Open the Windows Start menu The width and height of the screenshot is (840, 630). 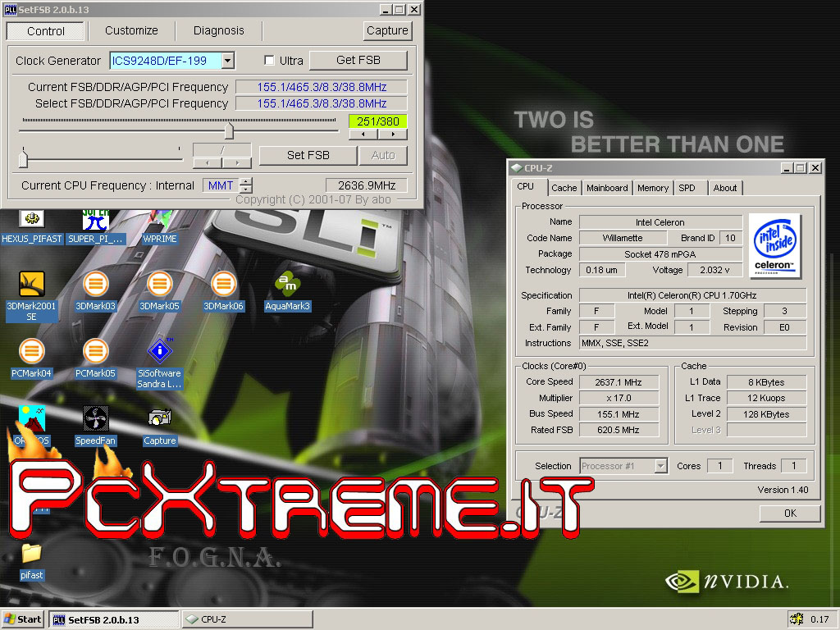[x=22, y=619]
